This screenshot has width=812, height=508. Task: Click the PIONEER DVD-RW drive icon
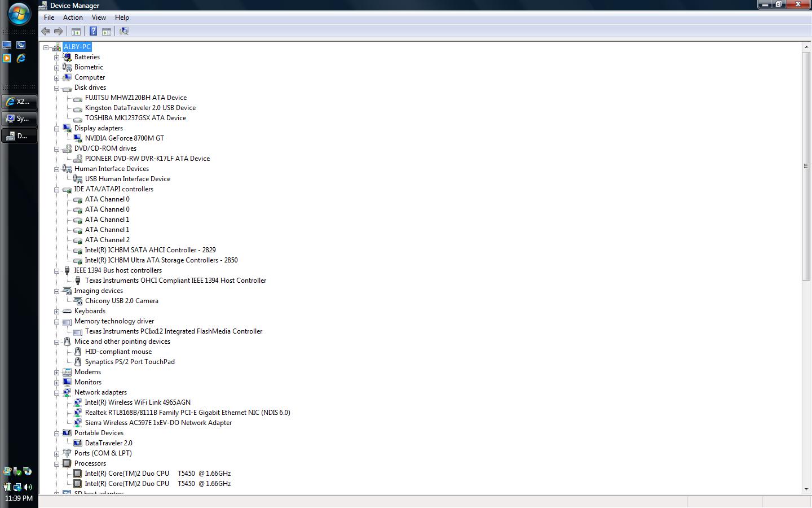point(78,159)
